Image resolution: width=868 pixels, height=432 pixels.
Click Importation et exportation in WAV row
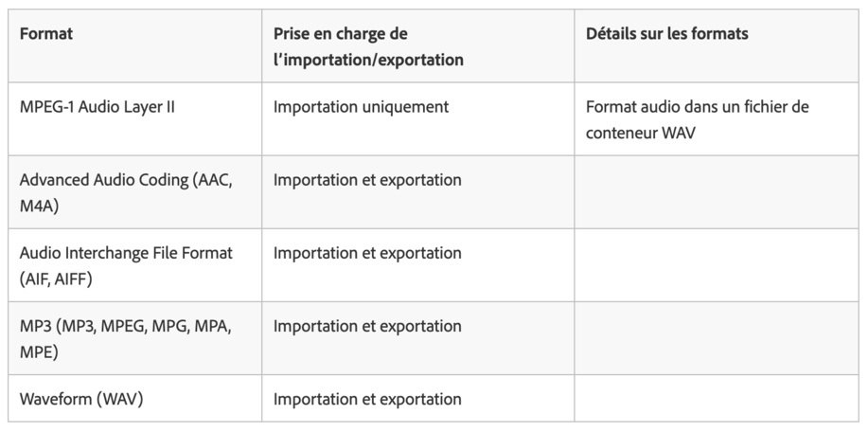[x=367, y=399]
